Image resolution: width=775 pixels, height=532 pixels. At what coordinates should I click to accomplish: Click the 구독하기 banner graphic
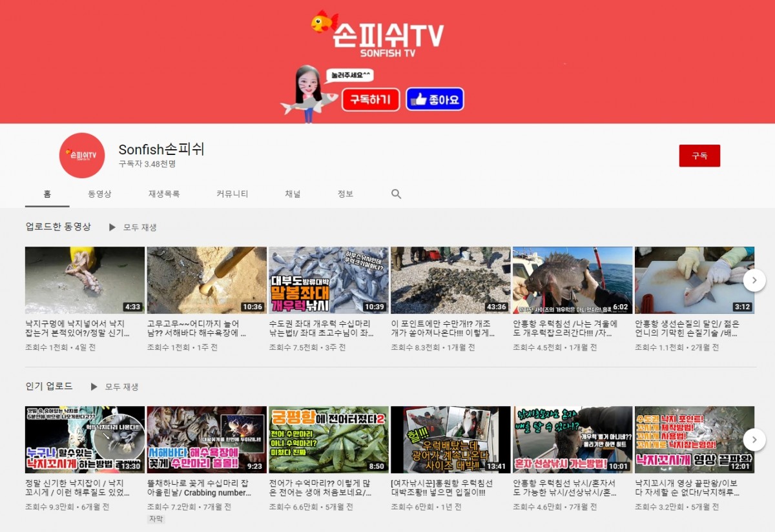click(370, 99)
